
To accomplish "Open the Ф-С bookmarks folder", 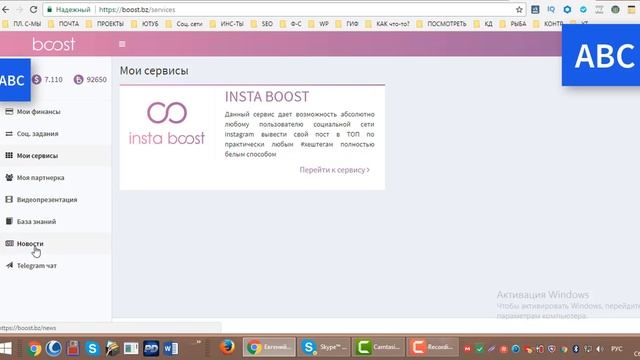I will click(291, 24).
